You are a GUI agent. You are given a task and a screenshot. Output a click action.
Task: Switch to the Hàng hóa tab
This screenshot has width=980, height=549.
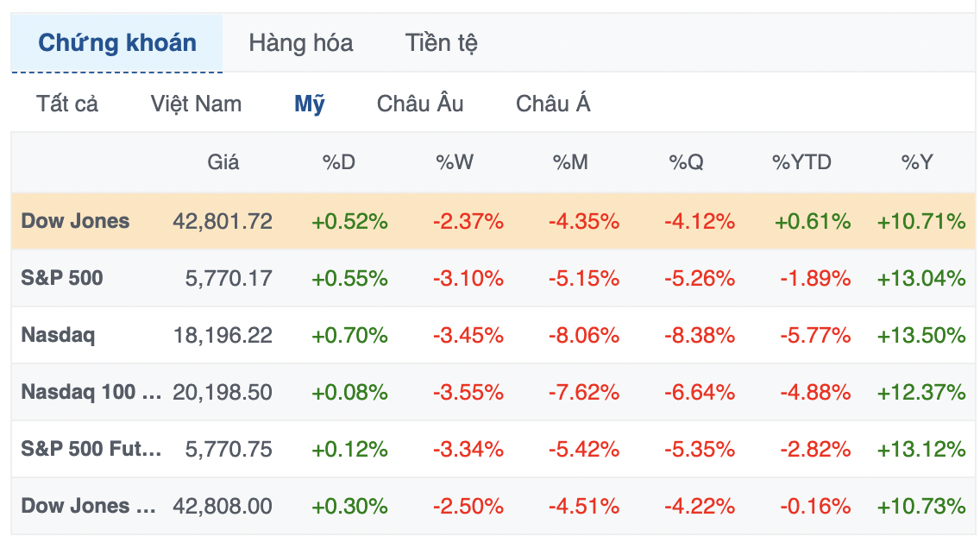pyautogui.click(x=300, y=43)
